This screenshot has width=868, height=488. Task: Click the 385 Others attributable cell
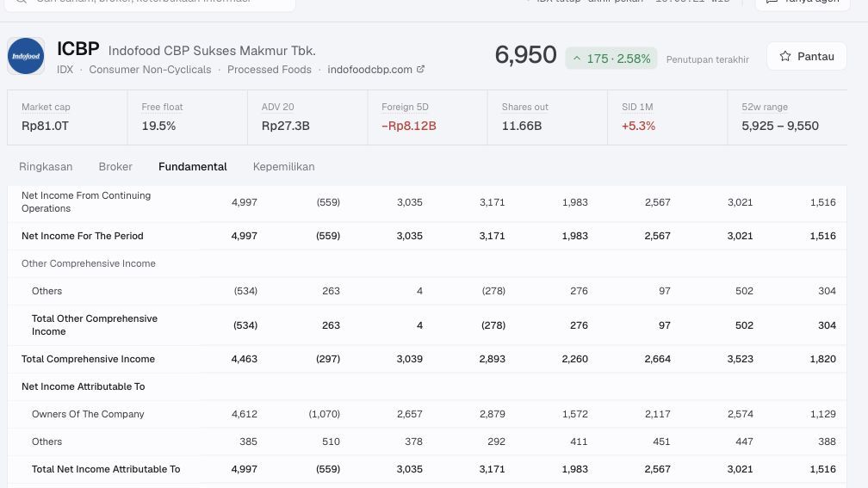pyautogui.click(x=248, y=442)
